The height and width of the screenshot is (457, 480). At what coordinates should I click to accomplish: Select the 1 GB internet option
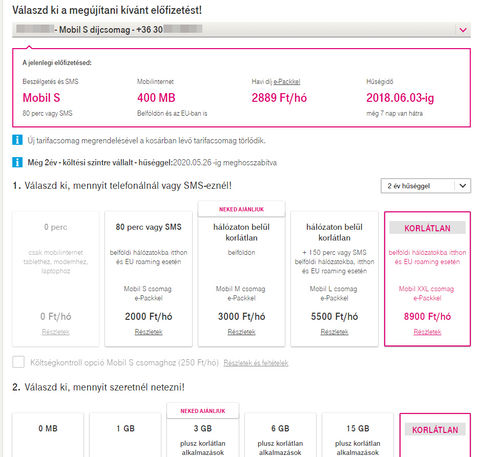click(125, 435)
